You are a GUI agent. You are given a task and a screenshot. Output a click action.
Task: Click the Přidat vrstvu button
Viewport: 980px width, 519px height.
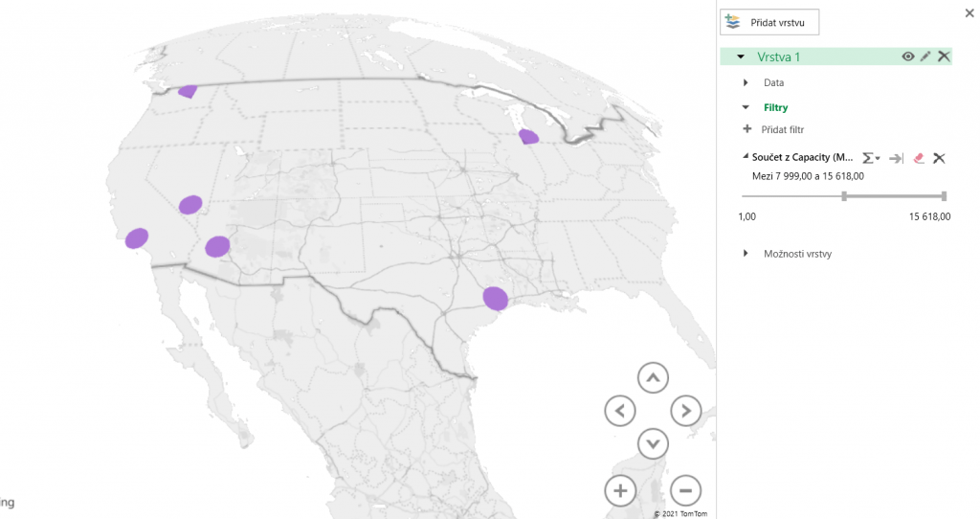tap(769, 22)
